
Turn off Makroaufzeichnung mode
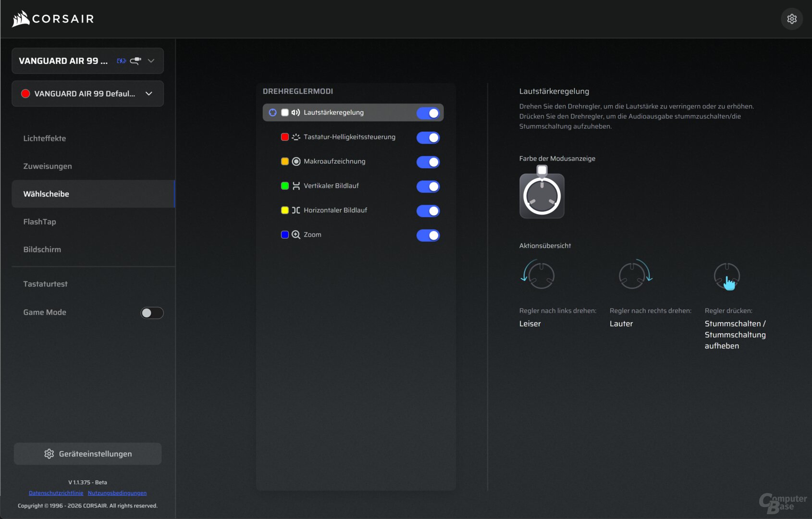coord(428,162)
